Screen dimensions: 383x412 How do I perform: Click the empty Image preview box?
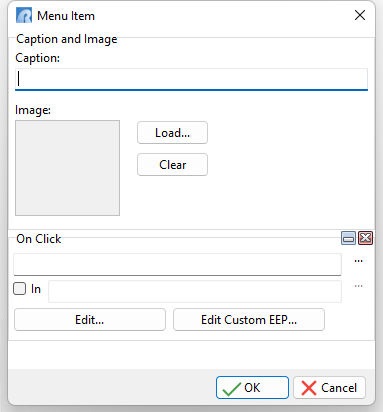point(67,168)
